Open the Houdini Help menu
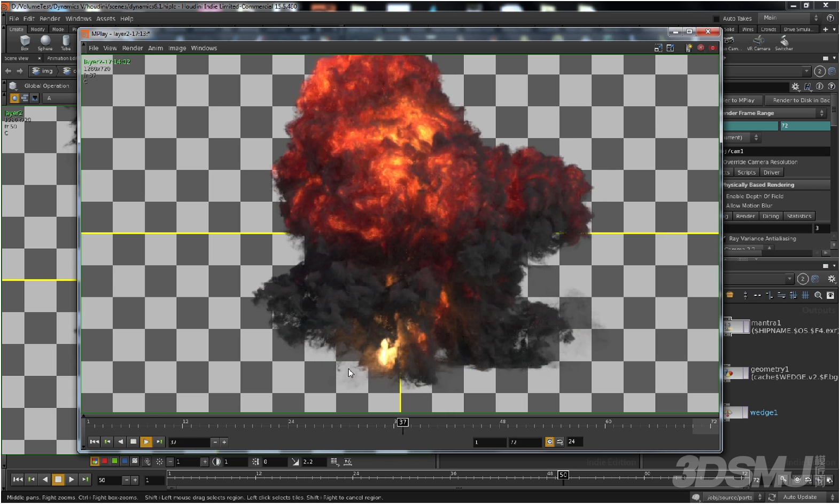Screen dimensions: 840x504 pyautogui.click(x=127, y=19)
